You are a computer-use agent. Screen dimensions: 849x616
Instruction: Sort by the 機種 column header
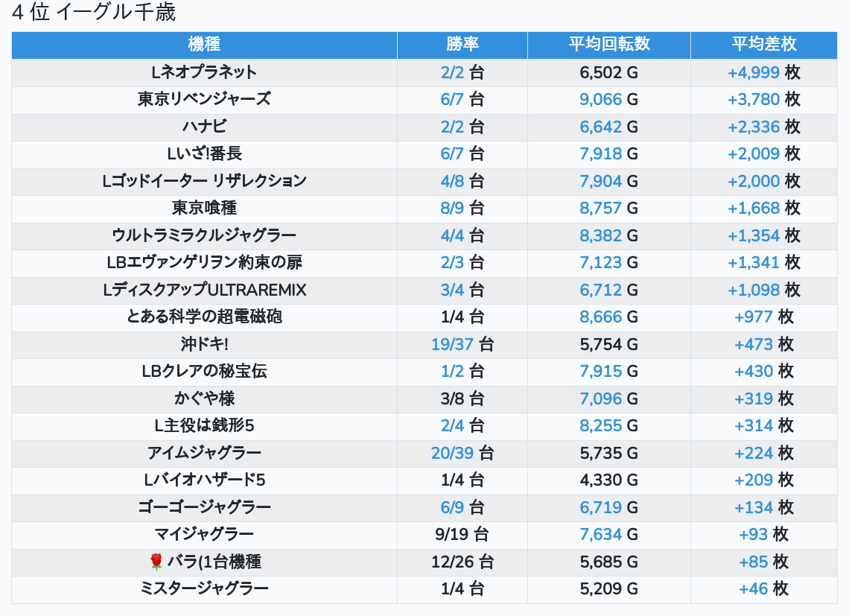204,45
